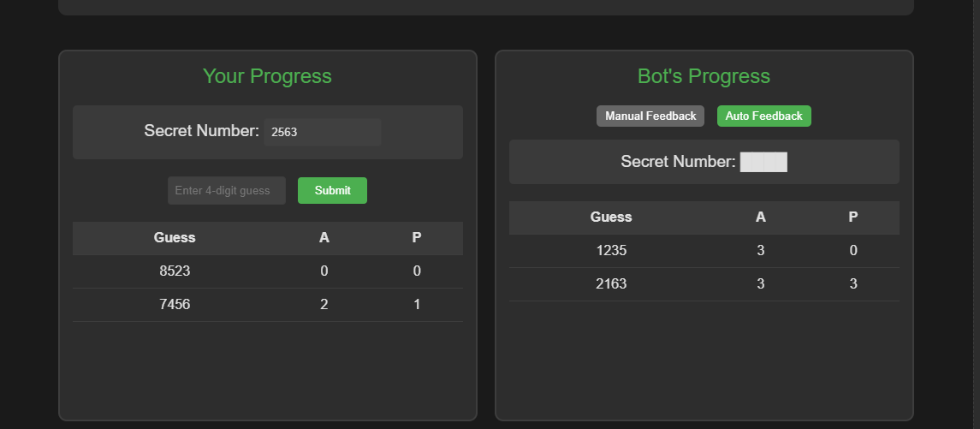Enable Auto Feedback mode
Image resolution: width=980 pixels, height=429 pixels.
point(763,116)
